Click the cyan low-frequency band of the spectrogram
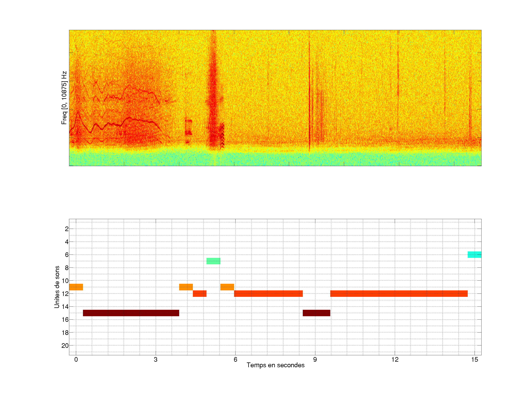Screen dimensions: 532x399 point(275,159)
